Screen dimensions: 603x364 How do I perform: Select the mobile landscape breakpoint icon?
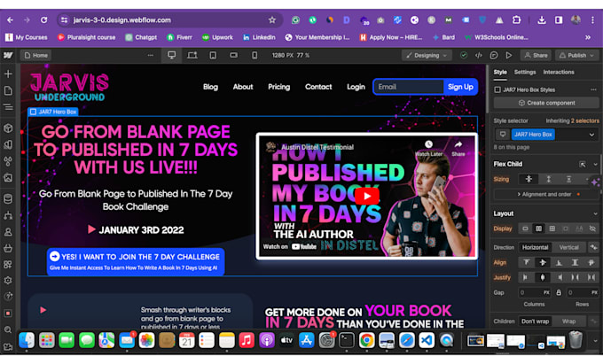[233, 55]
